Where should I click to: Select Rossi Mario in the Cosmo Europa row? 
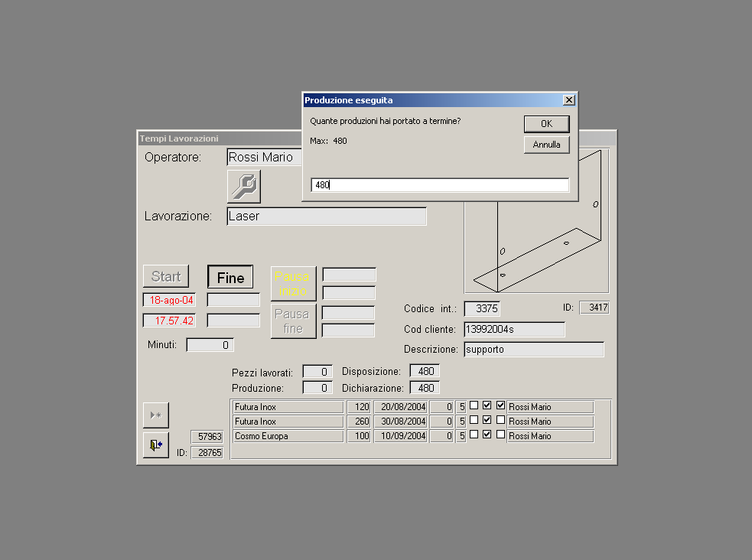[551, 436]
